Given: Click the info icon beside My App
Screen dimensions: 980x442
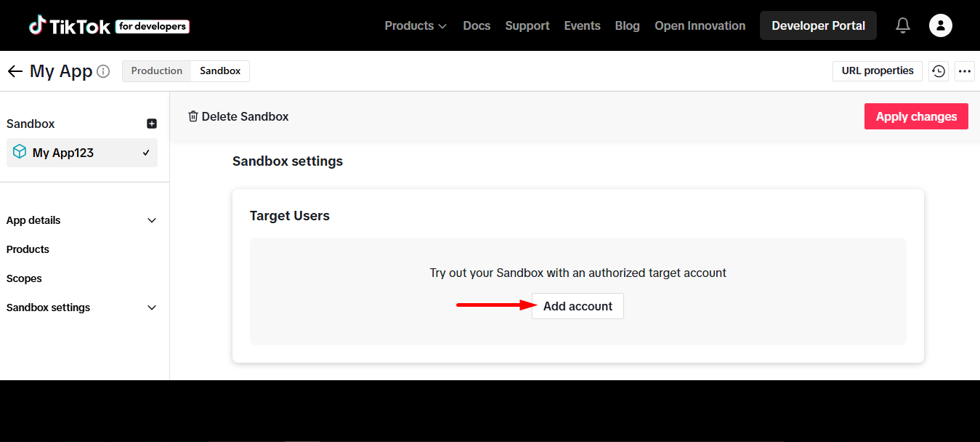Looking at the screenshot, I should pyautogui.click(x=104, y=71).
